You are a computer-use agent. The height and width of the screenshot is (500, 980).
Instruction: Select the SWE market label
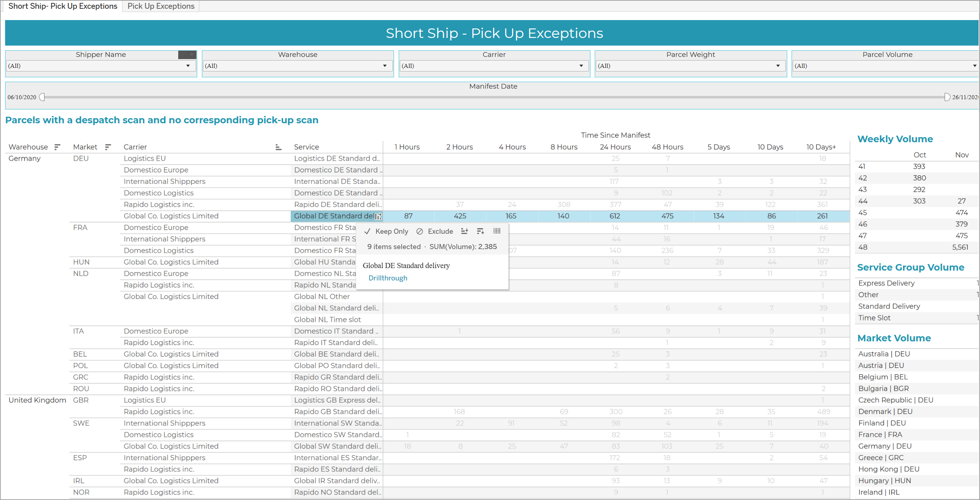(x=81, y=423)
